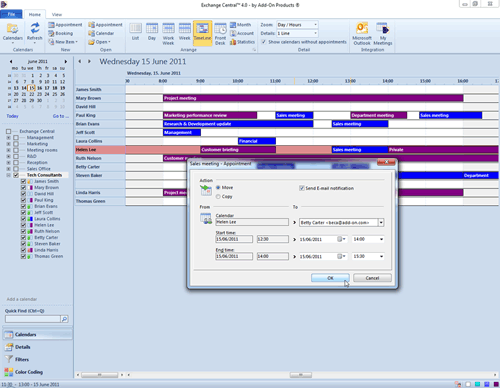The image size is (500, 388).
Task: Open the Account view
Action: pos(242,33)
